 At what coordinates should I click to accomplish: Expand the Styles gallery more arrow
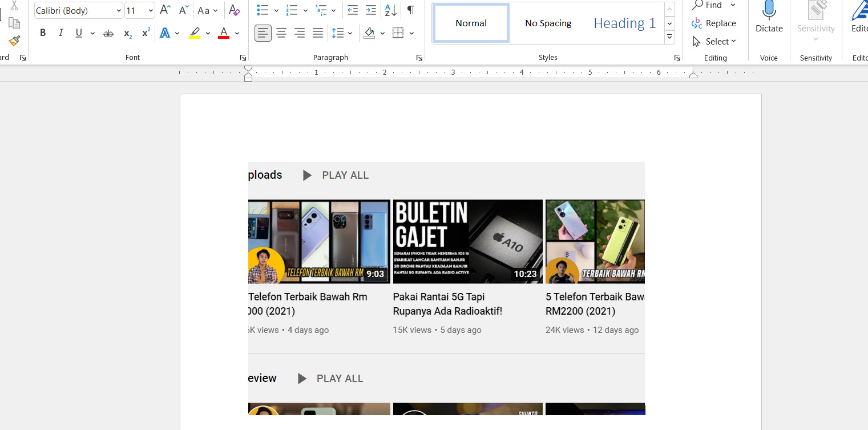pos(669,38)
